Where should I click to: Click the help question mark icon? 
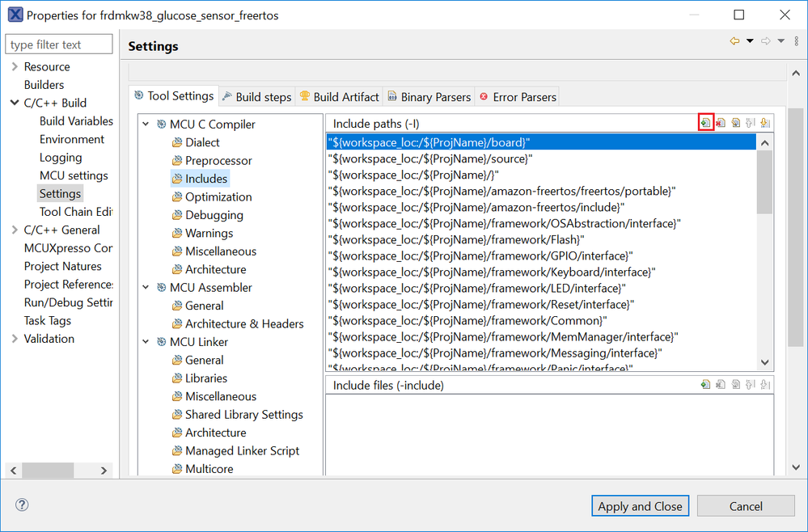pos(22,505)
